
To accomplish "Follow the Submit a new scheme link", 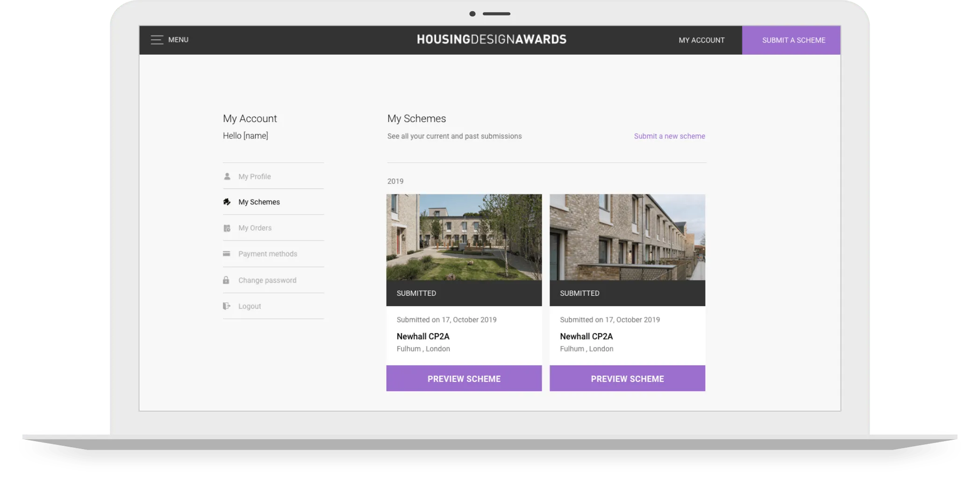I will (670, 136).
